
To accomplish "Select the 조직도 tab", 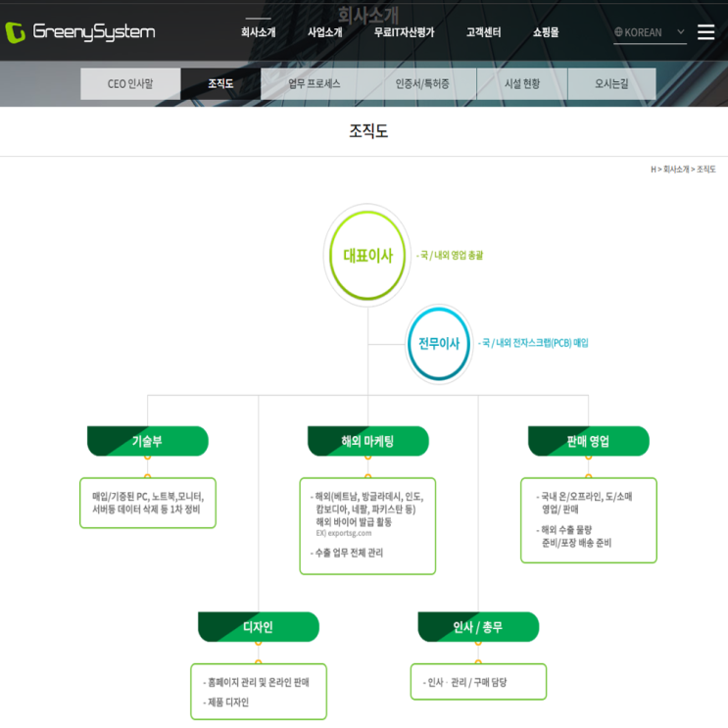I will (220, 84).
